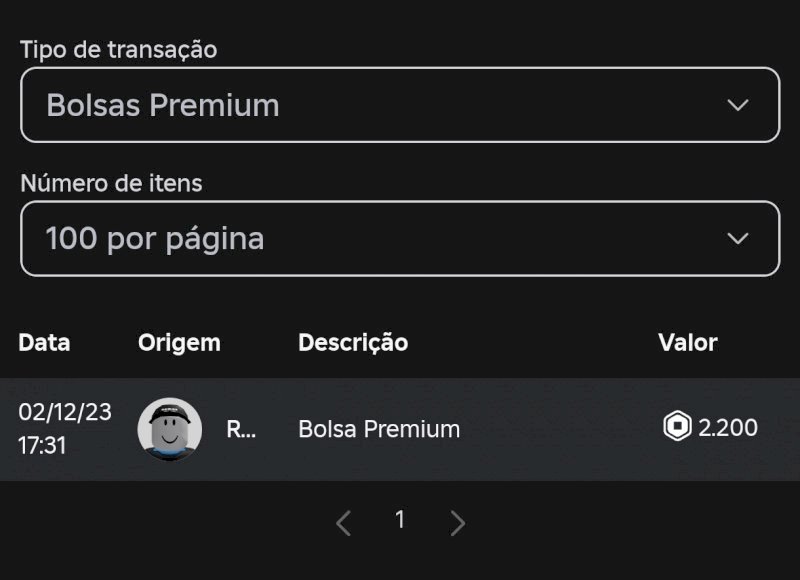Click the 2.200 Robux amount
Screen dimensions: 800x580
[727, 428]
